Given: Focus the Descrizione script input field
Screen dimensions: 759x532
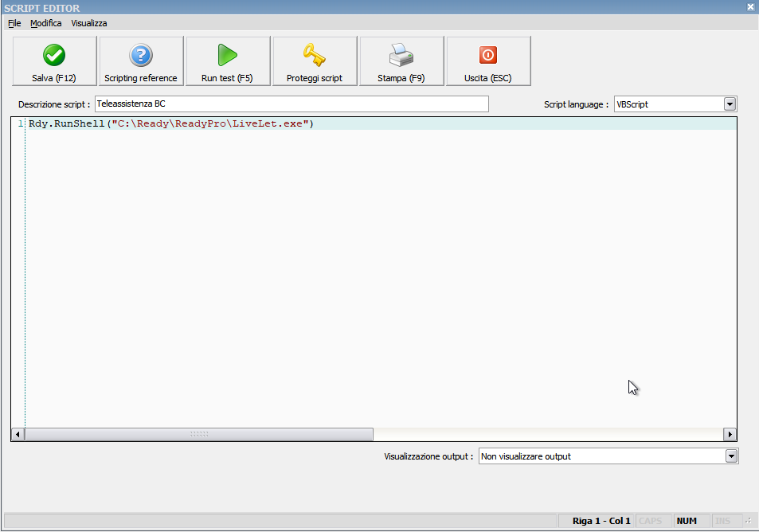Looking at the screenshot, I should tap(291, 104).
